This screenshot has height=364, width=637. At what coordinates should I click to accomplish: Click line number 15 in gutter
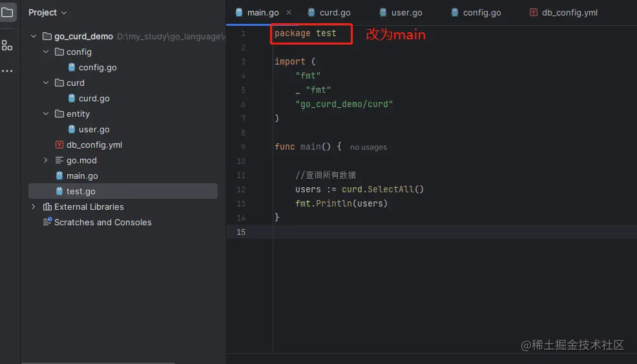pos(241,232)
